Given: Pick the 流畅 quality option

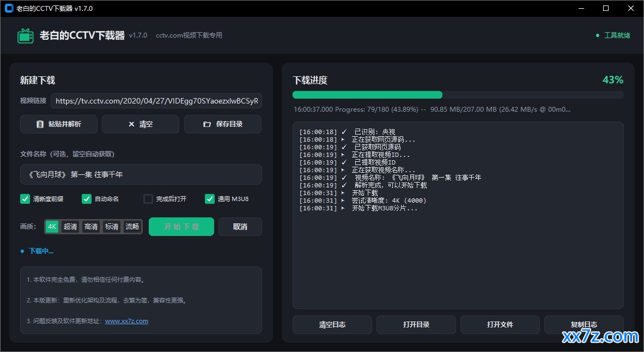Looking at the screenshot, I should (x=132, y=226).
